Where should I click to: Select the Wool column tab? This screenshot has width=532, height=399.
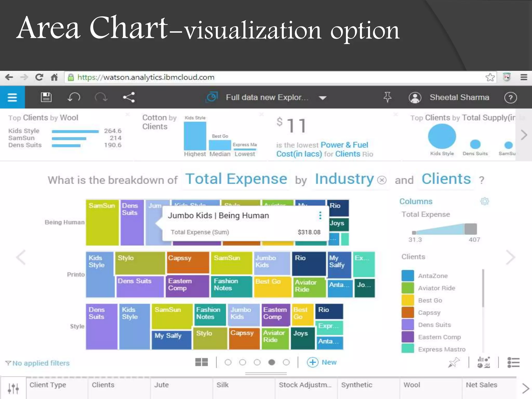coord(431,388)
